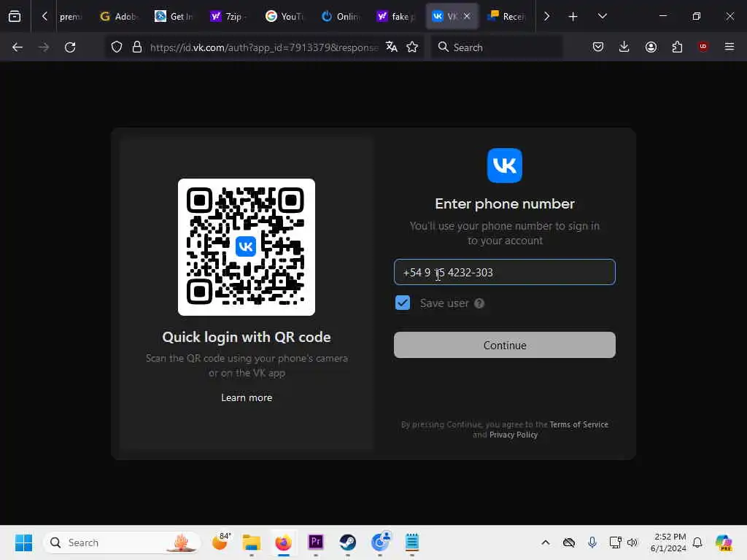Submit with the Continue button

click(x=505, y=345)
